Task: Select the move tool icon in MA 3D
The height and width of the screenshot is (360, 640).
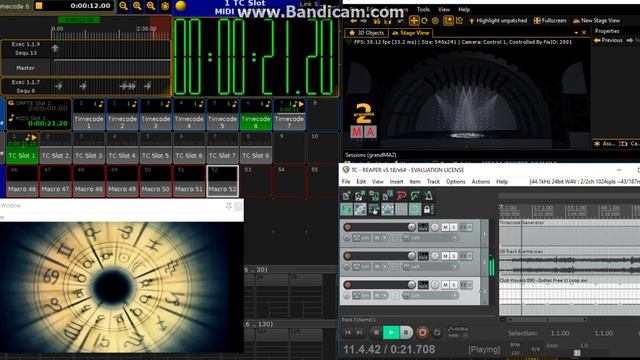Action: pyautogui.click(x=413, y=20)
